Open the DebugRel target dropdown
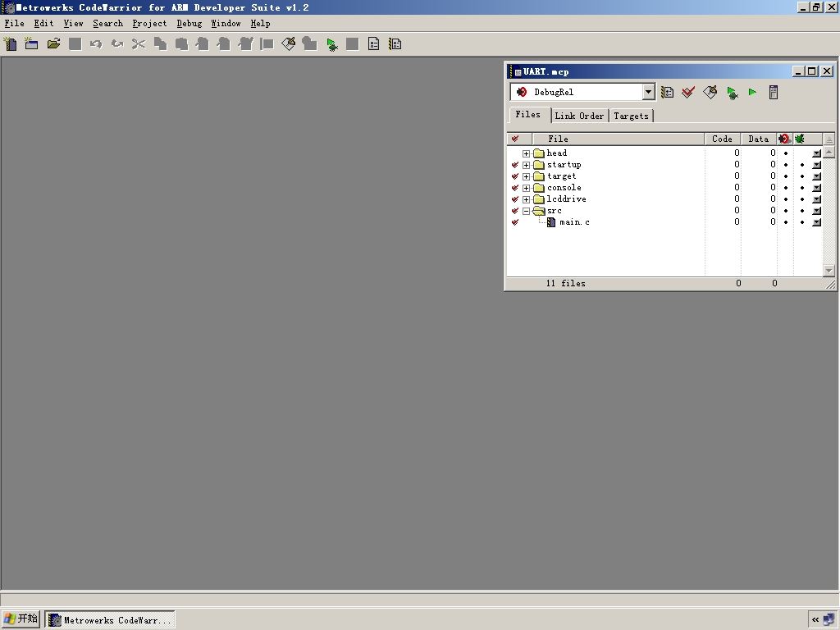This screenshot has width=840, height=630. point(648,92)
